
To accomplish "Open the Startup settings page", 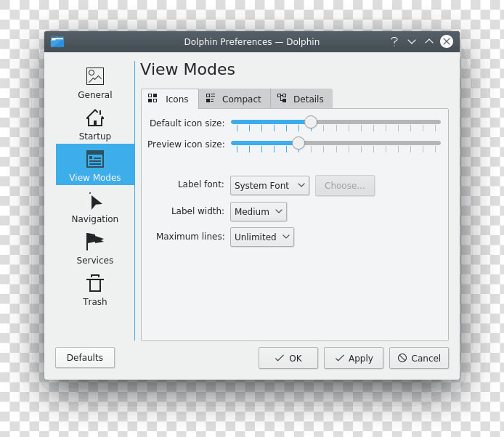I will pyautogui.click(x=95, y=123).
